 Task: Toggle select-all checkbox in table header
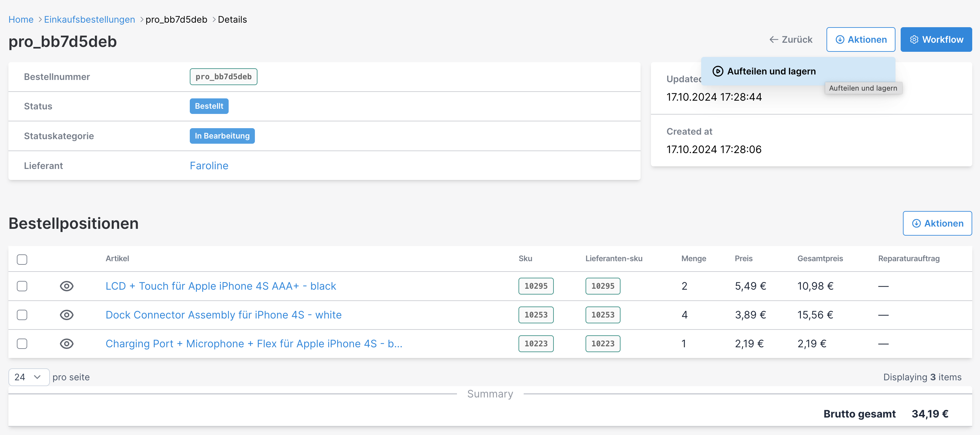(x=22, y=259)
